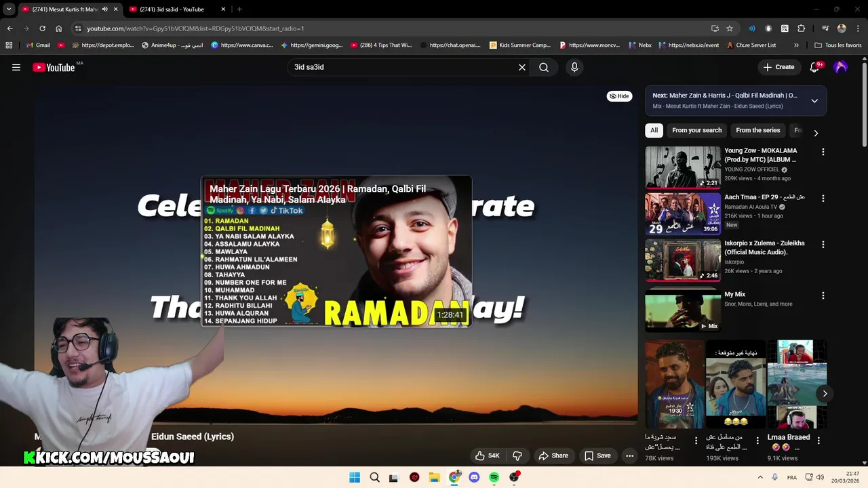Open a new browser tab
Screen dimensions: 868x488
(239, 9)
